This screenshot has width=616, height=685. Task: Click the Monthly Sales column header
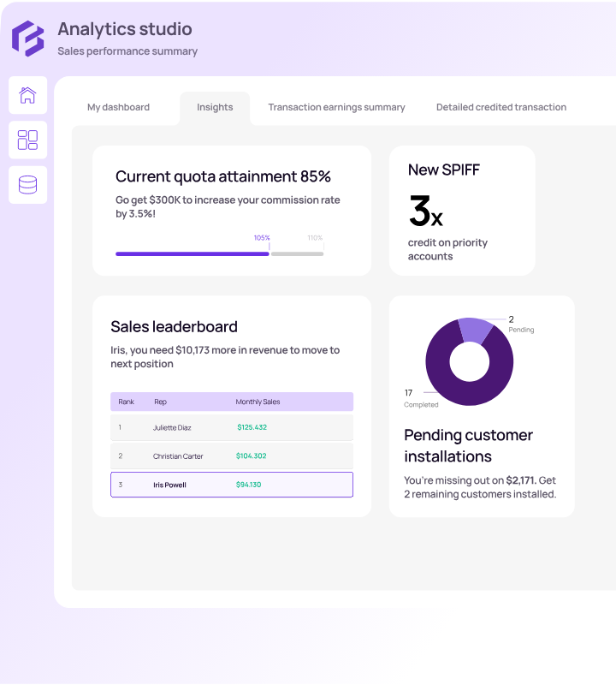tap(258, 402)
